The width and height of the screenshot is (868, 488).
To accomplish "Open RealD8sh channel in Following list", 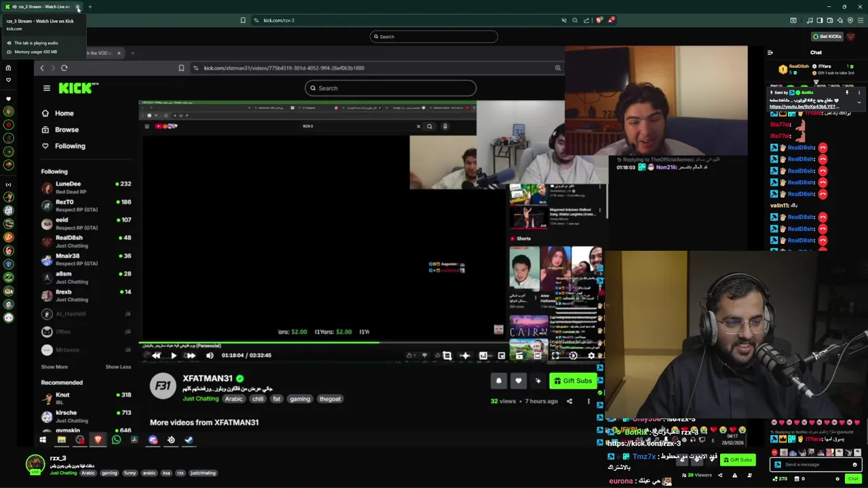I will pyautogui.click(x=86, y=241).
